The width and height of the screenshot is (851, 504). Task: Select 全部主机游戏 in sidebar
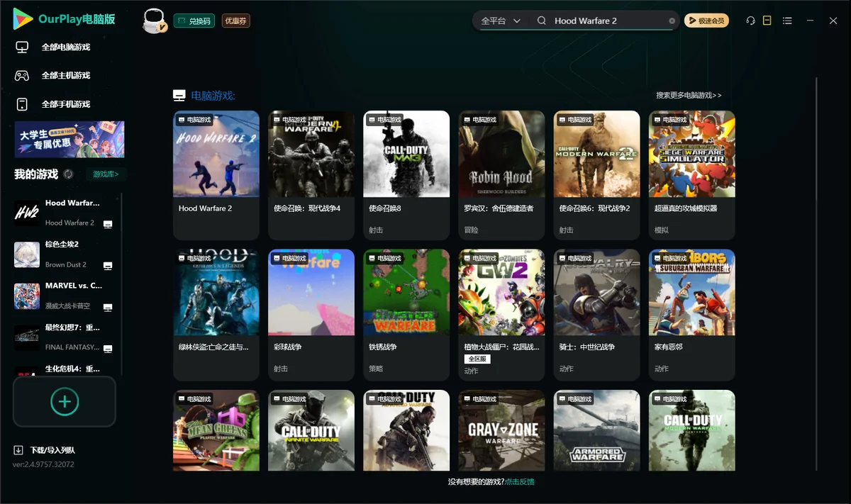point(66,76)
